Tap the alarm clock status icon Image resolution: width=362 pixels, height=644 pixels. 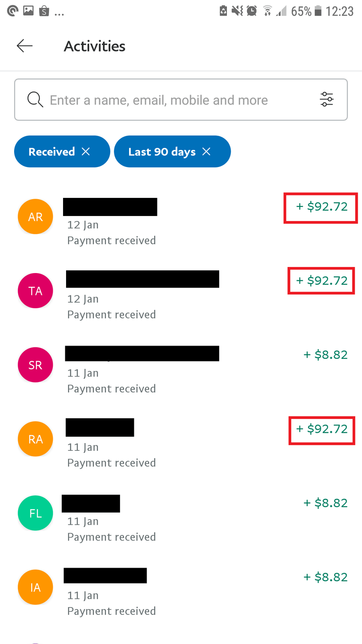click(252, 11)
